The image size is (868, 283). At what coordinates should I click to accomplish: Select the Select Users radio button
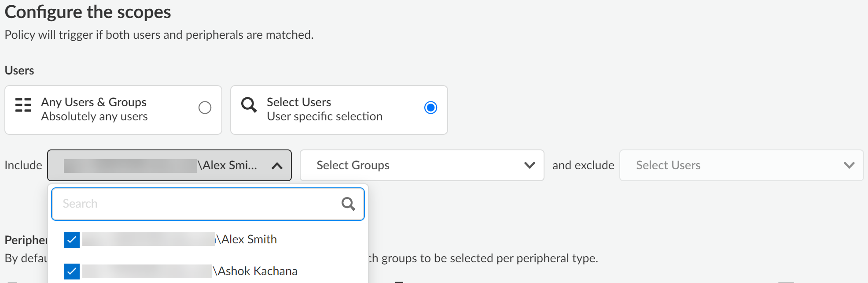(x=430, y=108)
